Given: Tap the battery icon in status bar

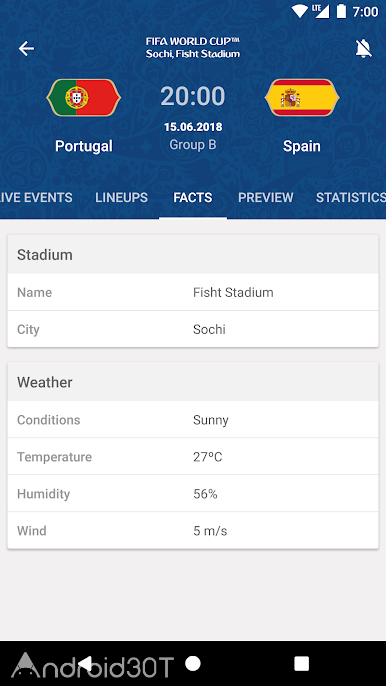Looking at the screenshot, I should coord(341,11).
